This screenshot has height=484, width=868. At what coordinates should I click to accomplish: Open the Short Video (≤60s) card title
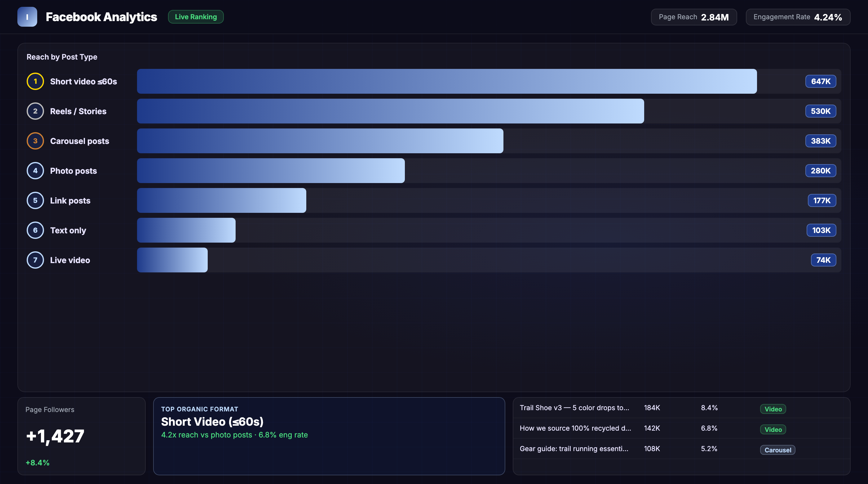click(x=212, y=422)
